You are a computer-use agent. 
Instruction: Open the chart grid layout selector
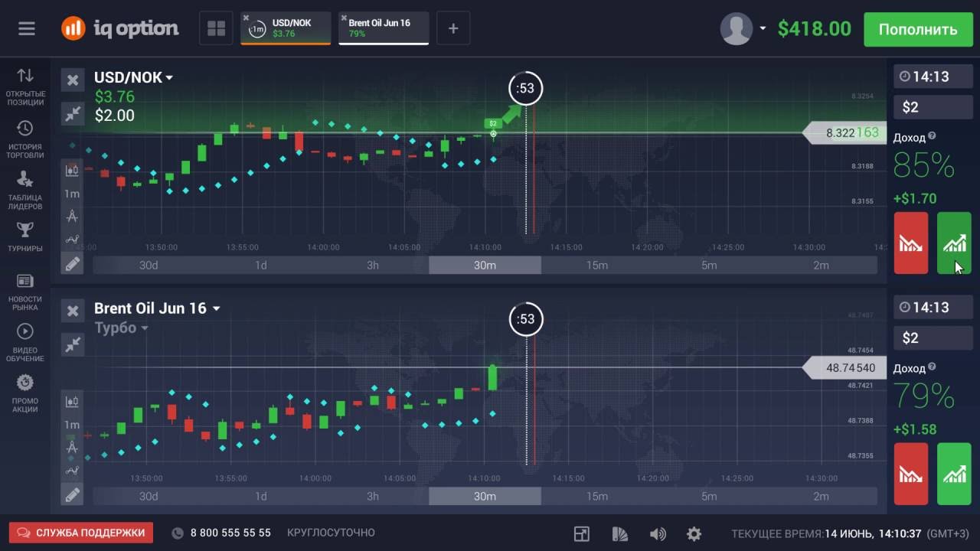(x=217, y=29)
